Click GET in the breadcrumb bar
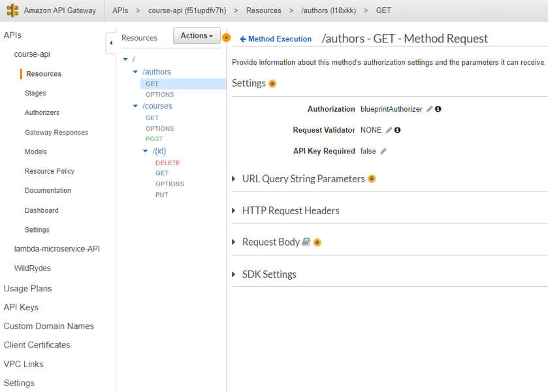The image size is (548, 392). 383,10
